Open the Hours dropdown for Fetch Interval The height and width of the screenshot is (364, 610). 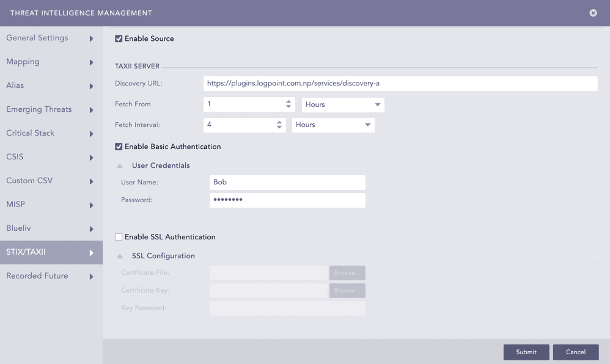coord(333,125)
